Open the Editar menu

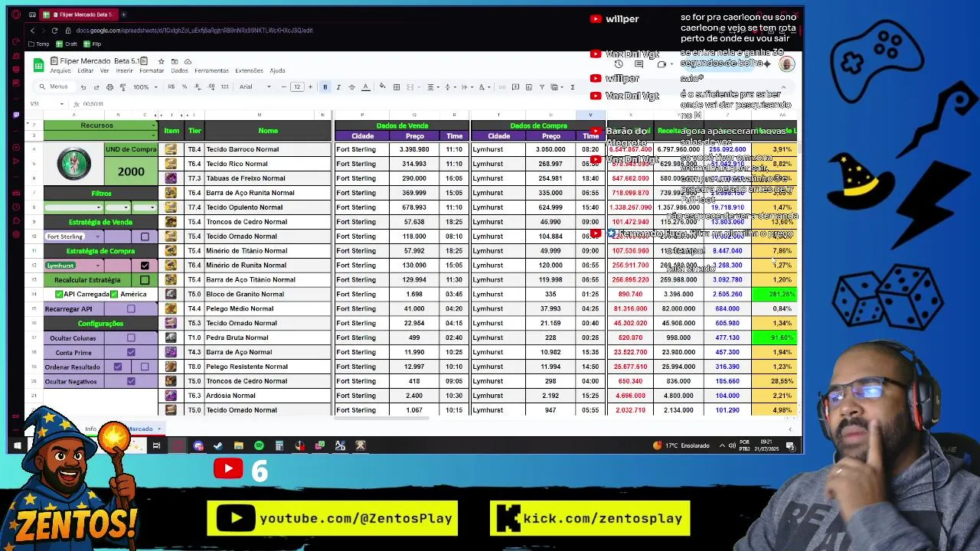click(x=85, y=71)
